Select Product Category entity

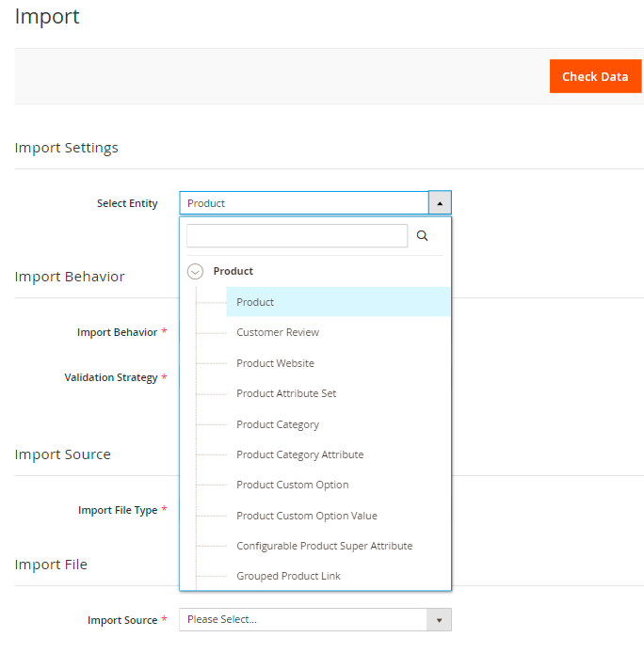tap(278, 424)
